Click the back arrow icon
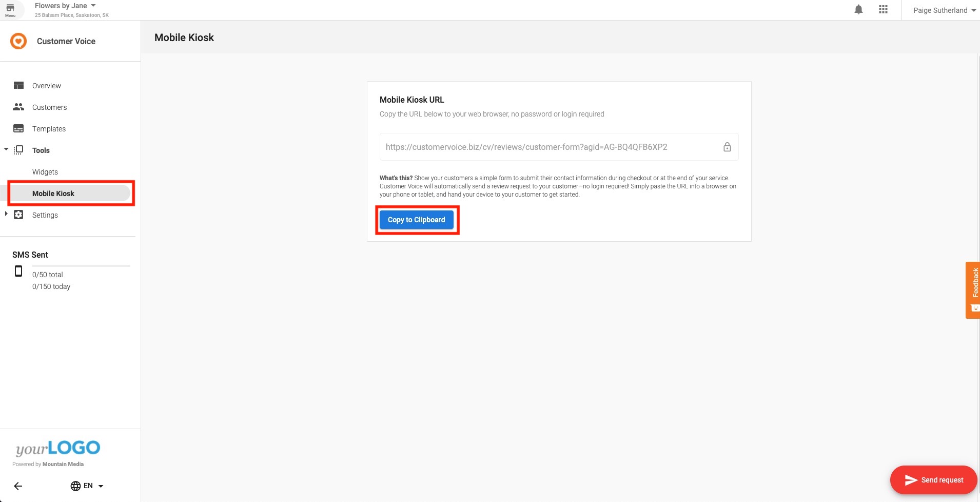 pos(18,486)
